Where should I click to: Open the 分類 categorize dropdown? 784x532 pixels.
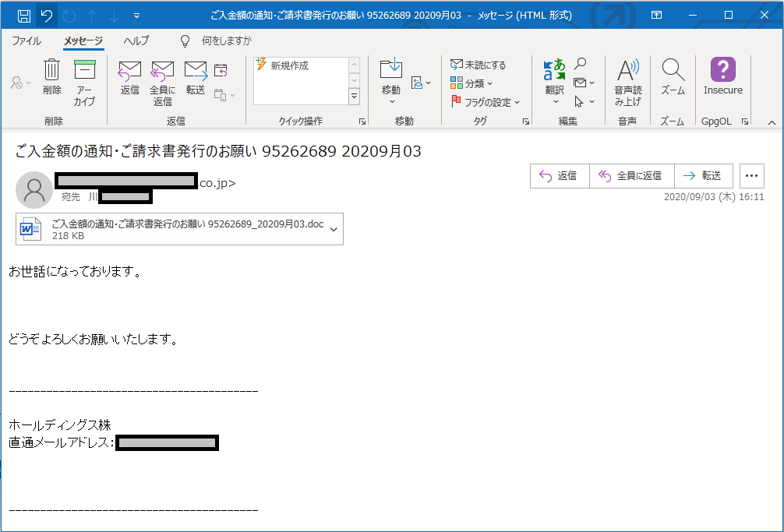pos(471,83)
